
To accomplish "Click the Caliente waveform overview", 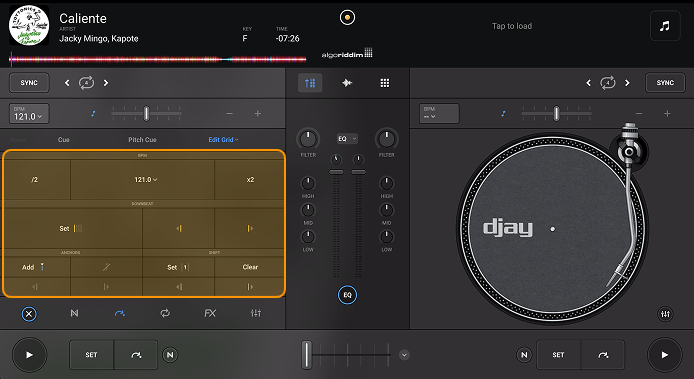I will (158, 59).
